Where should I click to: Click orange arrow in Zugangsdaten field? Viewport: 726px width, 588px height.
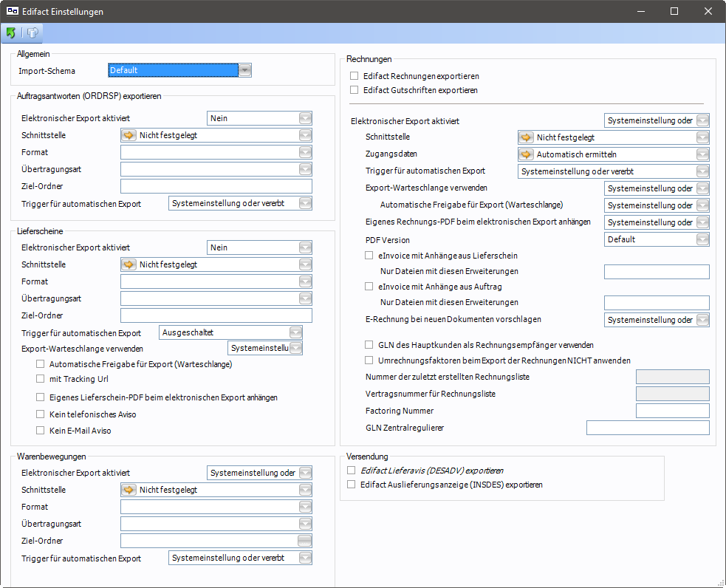tap(526, 154)
